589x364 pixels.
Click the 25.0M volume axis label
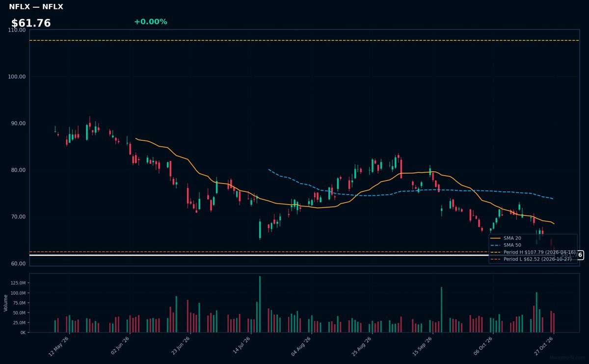point(20,323)
